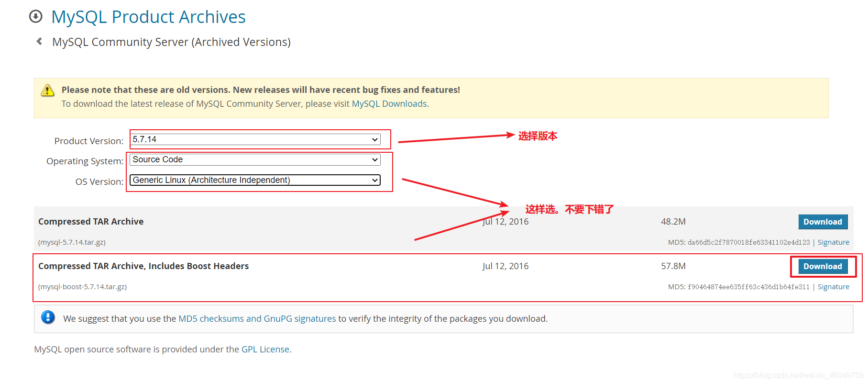
Task: Open the Operating System Source Code dropdown
Action: click(x=255, y=159)
